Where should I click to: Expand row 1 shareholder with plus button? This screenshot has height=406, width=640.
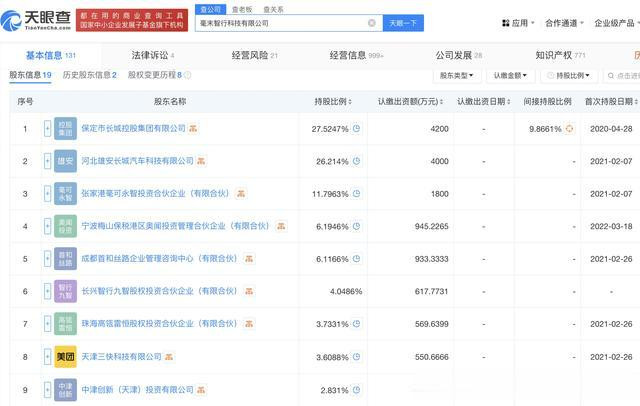point(47,129)
